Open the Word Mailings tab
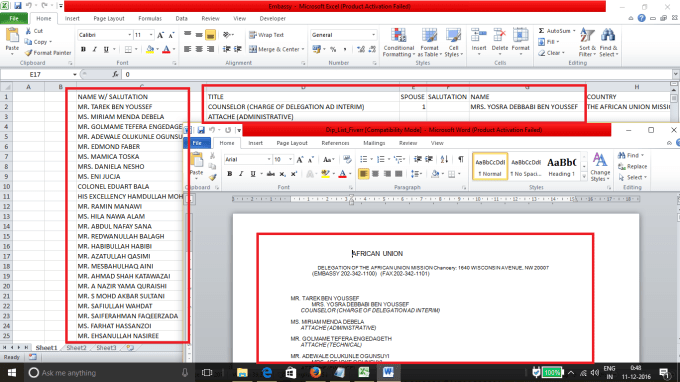Screen dimensions: 680x382 pyautogui.click(x=374, y=143)
